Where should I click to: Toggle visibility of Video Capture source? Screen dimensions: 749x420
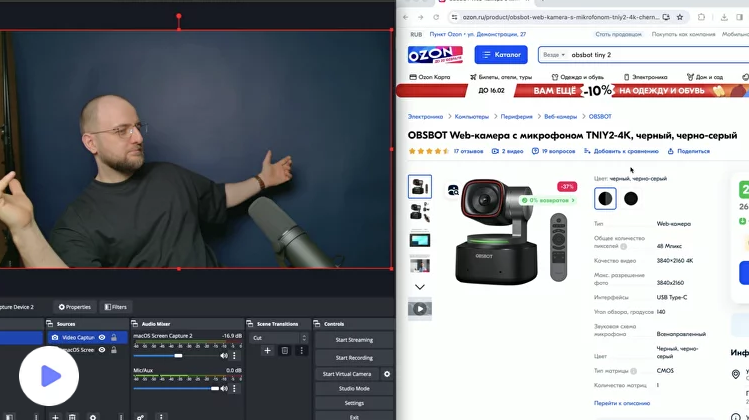coord(102,338)
